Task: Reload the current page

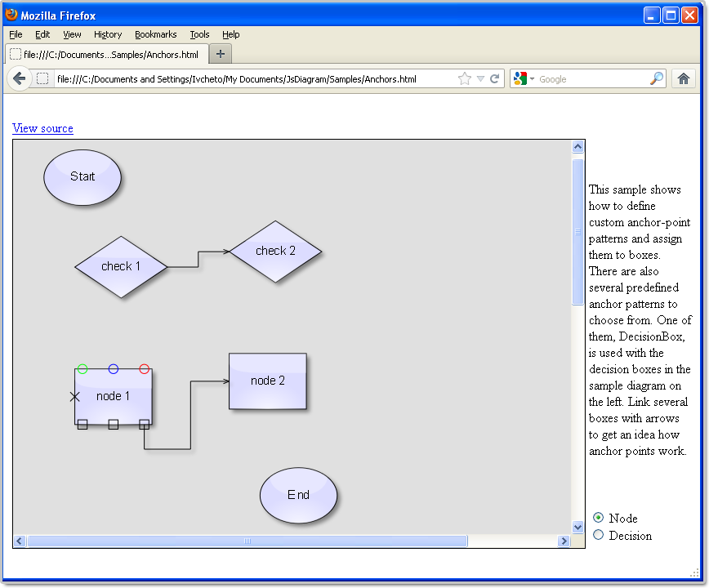Action: click(494, 79)
